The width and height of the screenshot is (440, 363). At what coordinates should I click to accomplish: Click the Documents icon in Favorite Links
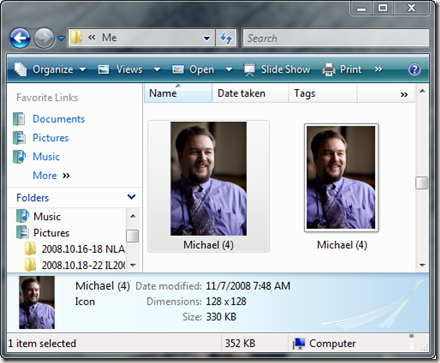tap(19, 119)
